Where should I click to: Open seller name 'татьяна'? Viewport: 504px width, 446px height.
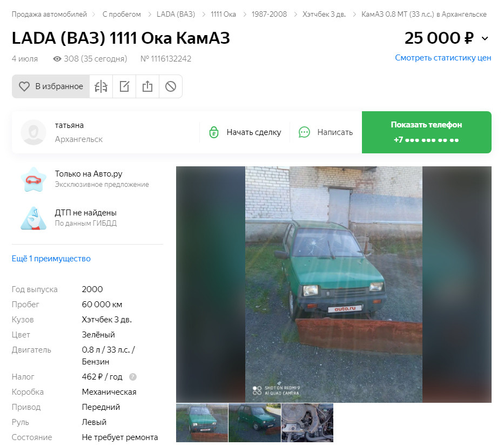click(69, 125)
